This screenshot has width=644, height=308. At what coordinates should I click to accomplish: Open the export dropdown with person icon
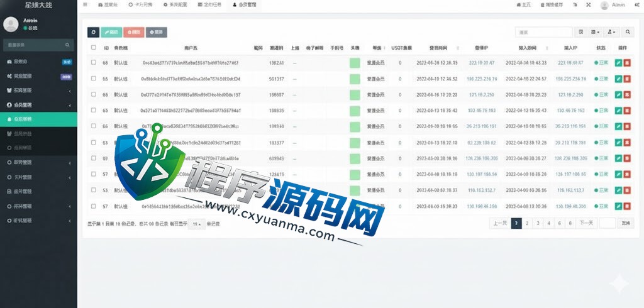click(612, 32)
